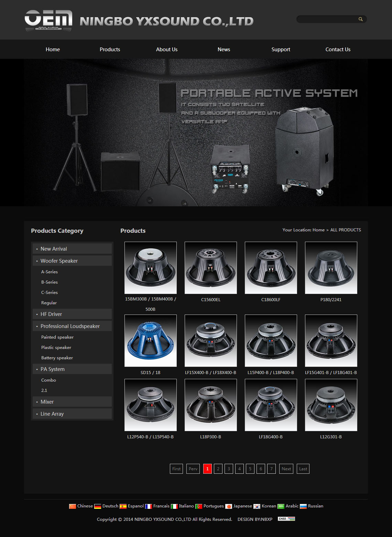Screen dimensions: 392x537
Task: Click the Home breadcrumb link
Action: pos(318,230)
